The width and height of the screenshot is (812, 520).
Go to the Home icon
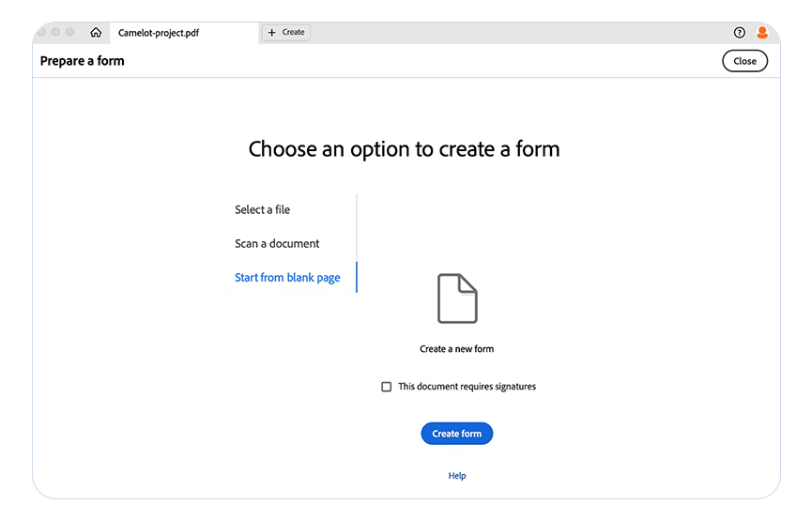(x=96, y=33)
